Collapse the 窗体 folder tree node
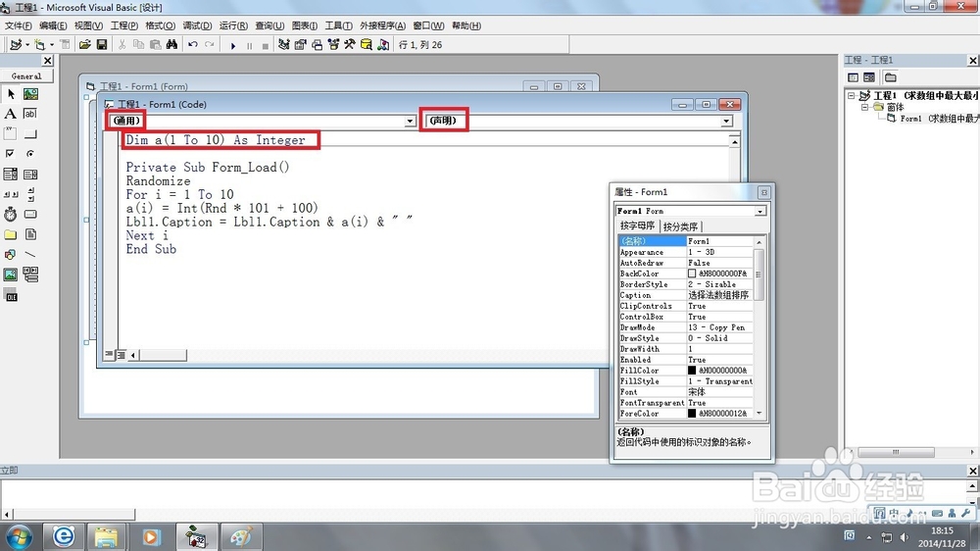Image resolution: width=980 pixels, height=551 pixels. [x=865, y=107]
